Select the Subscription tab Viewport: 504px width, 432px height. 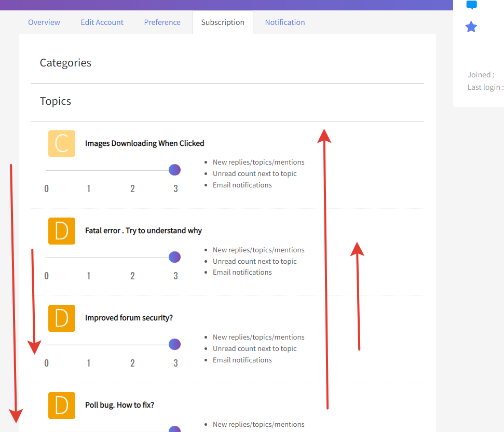(x=223, y=22)
